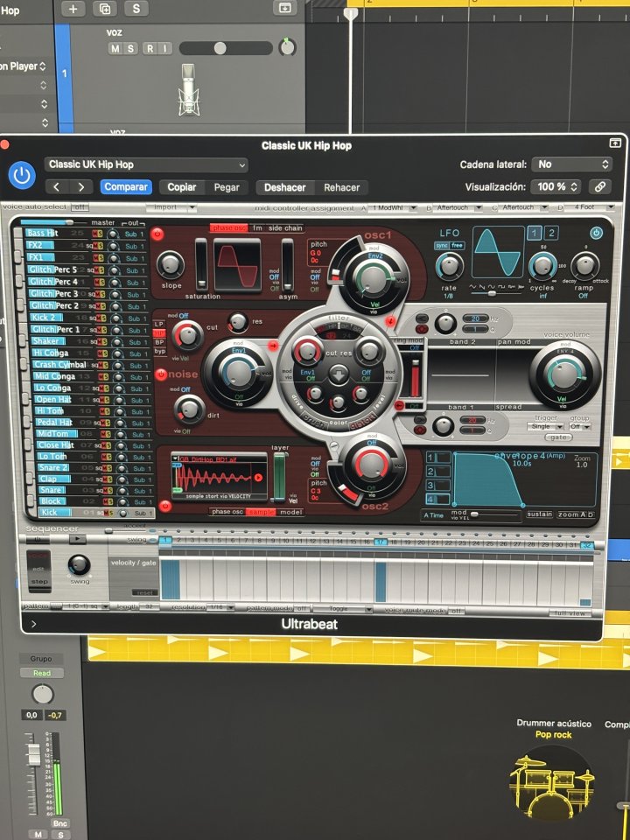Click the noise red signal flow arrow
Image resolution: width=630 pixels, height=840 pixels.
pos(272,346)
